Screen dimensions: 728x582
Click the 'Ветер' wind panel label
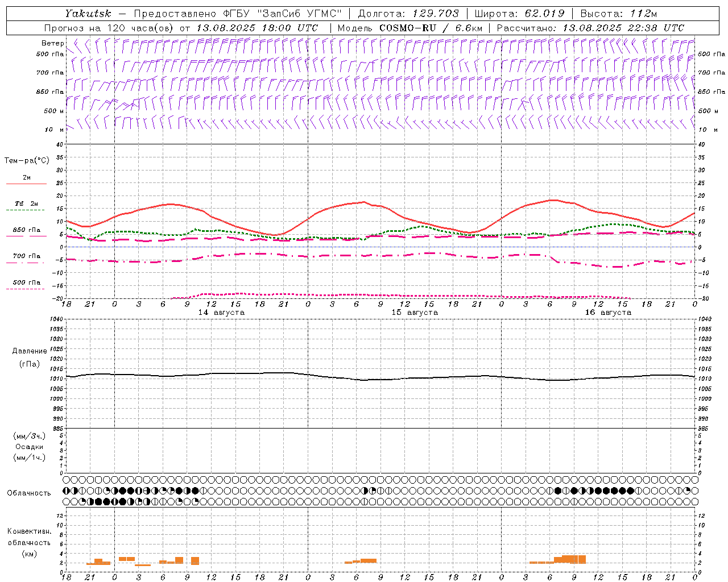53,43
